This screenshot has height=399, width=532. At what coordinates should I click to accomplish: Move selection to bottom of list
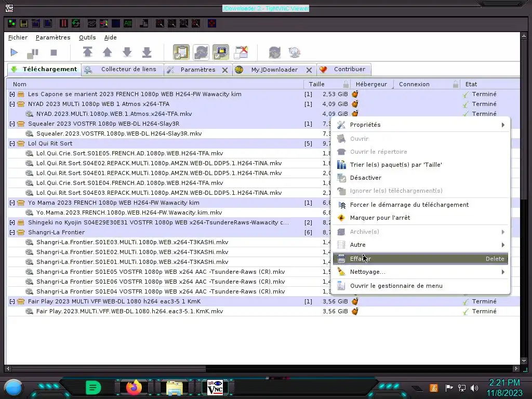[x=147, y=52]
